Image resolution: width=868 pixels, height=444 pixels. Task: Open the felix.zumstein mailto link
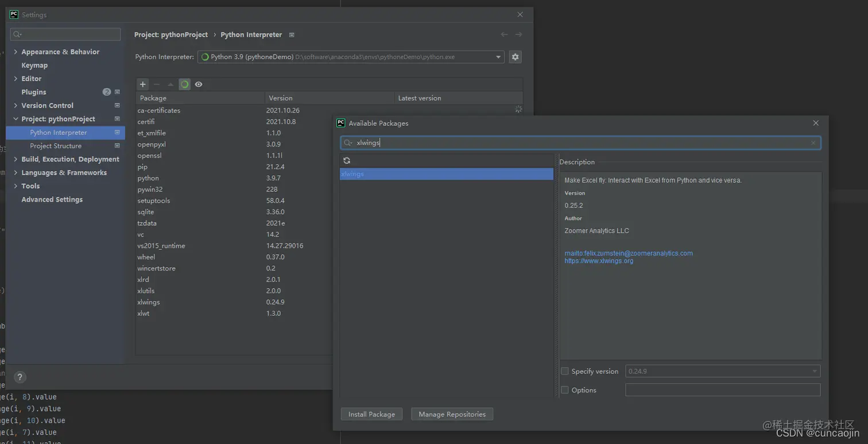click(x=629, y=253)
